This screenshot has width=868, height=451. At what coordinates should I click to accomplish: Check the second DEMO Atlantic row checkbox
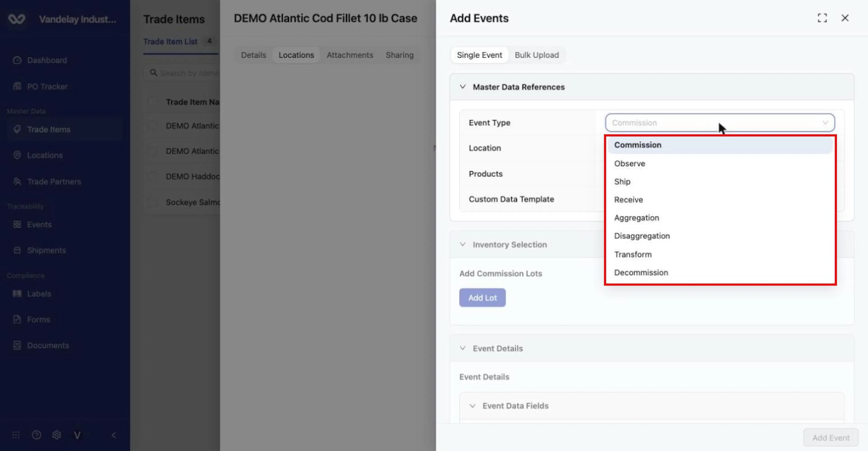click(153, 151)
